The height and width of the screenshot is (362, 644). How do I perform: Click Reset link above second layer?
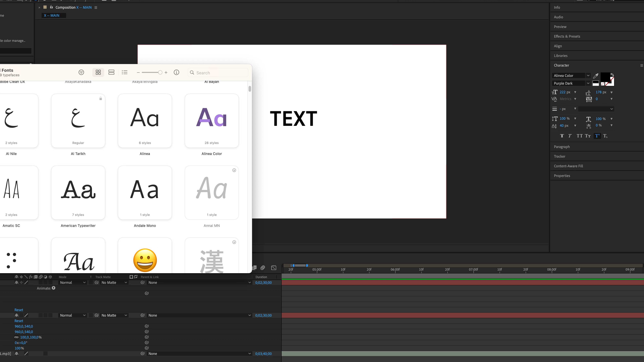pos(18,310)
